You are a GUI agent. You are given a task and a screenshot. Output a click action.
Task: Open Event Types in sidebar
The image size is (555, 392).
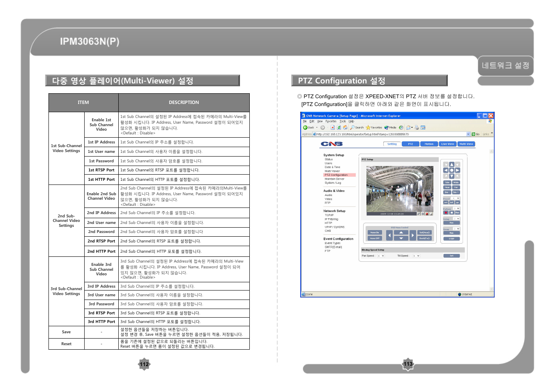click(x=332, y=243)
